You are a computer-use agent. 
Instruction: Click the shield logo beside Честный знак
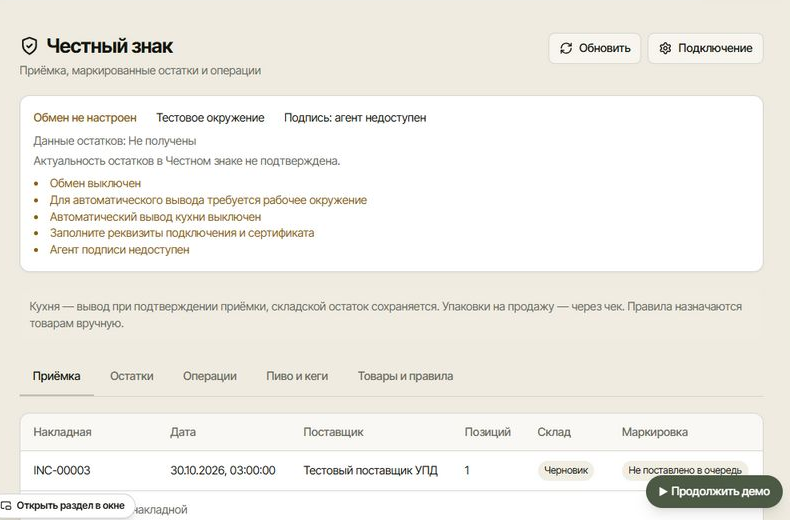pos(30,46)
